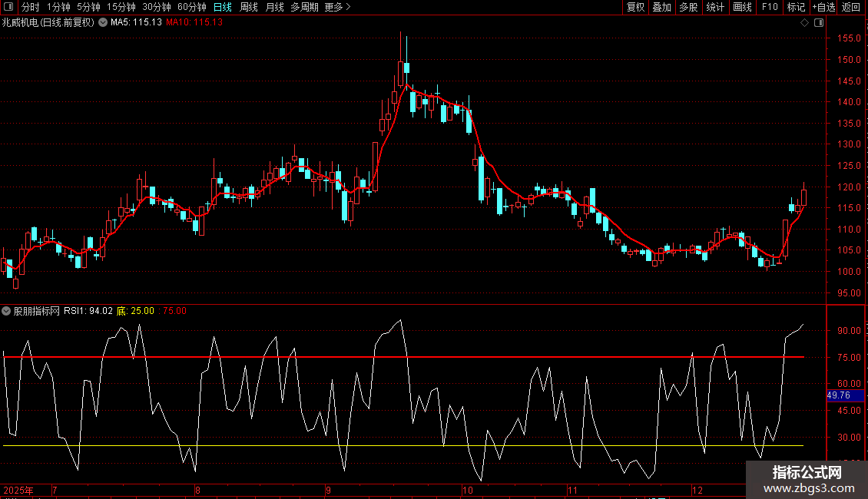Click the 125.0 price axis label
The height and width of the screenshot is (499, 868).
point(849,166)
